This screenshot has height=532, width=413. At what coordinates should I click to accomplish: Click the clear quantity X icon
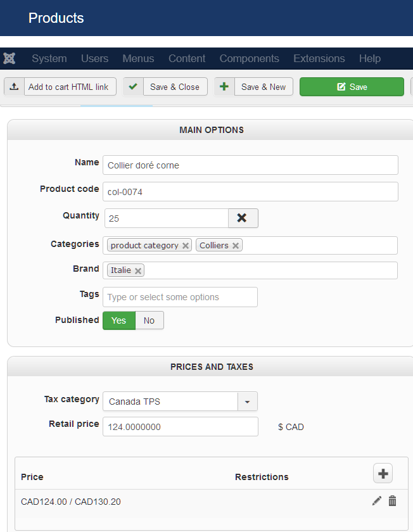[243, 218]
